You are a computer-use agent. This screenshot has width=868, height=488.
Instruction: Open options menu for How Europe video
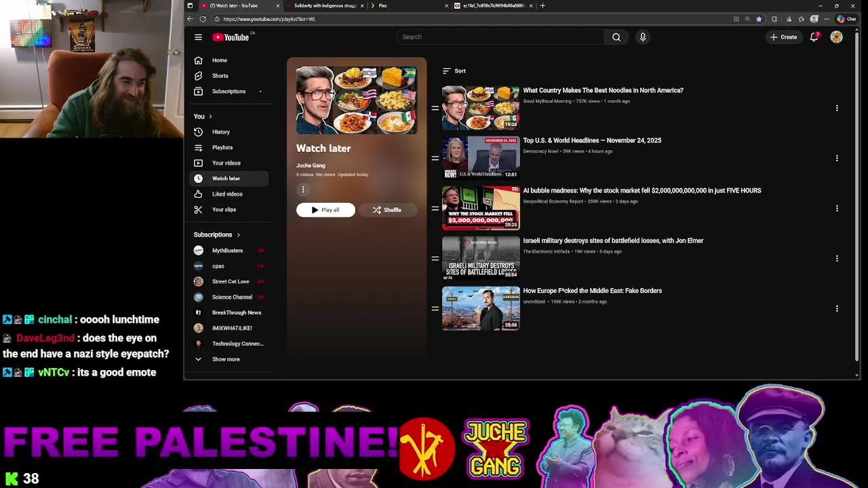pos(837,308)
